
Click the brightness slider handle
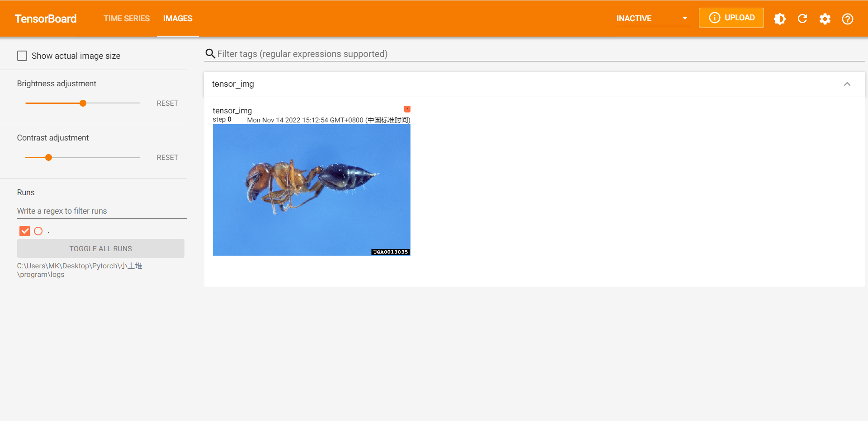pos(83,103)
